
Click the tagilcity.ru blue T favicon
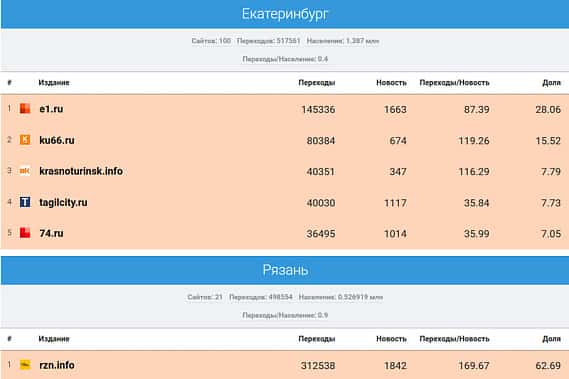(25, 202)
